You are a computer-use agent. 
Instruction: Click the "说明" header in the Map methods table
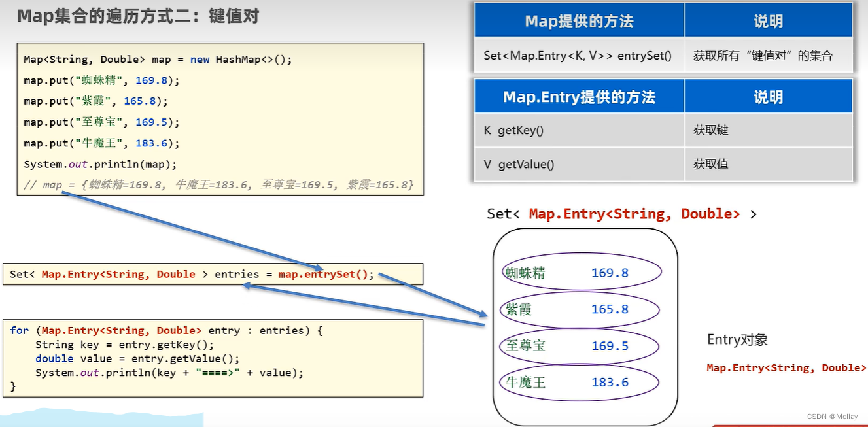click(769, 21)
